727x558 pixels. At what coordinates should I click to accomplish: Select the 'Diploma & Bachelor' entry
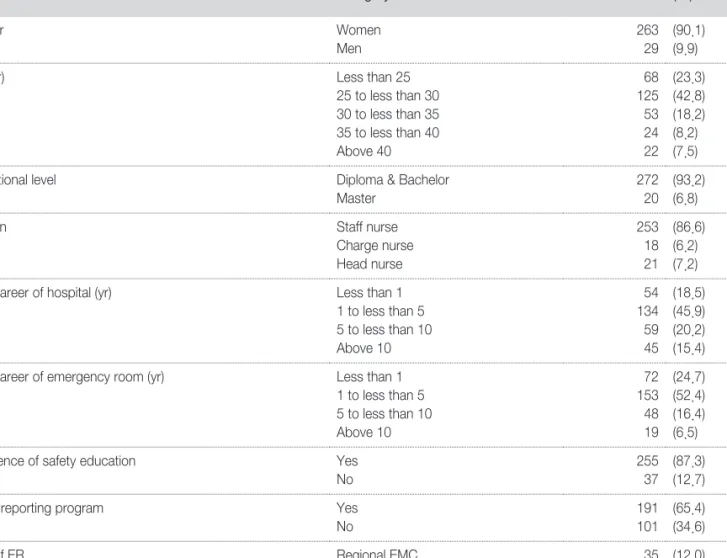tap(393, 180)
